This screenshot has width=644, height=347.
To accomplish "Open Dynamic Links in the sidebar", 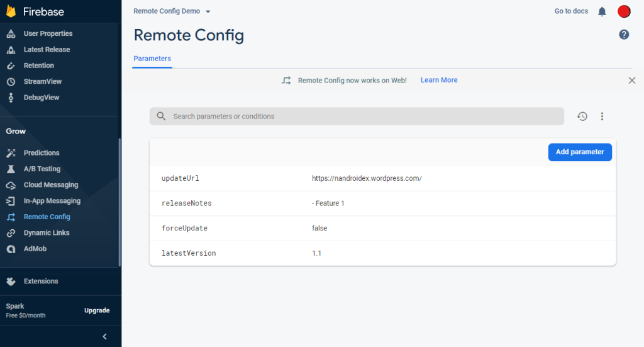I will (46, 233).
